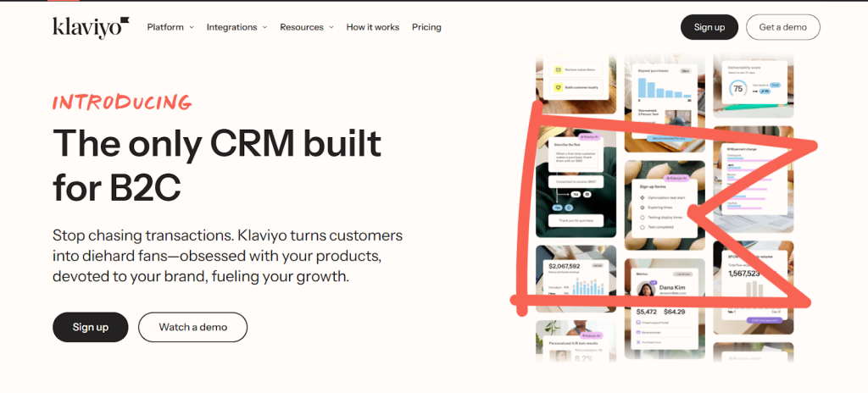Image resolution: width=868 pixels, height=393 pixels.
Task: Click the Get a demo button
Action: point(782,27)
